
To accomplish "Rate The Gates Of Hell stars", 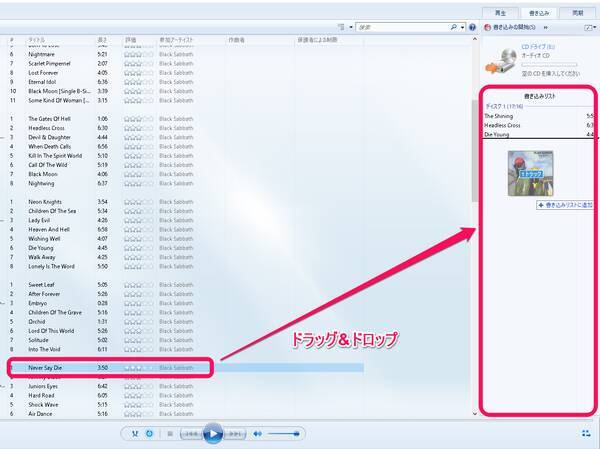I will click(139, 119).
